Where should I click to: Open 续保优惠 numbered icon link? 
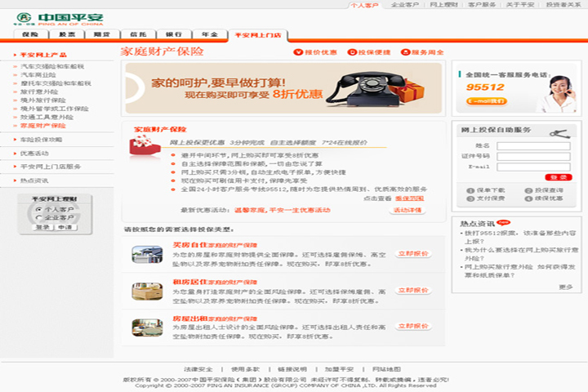coord(527,198)
